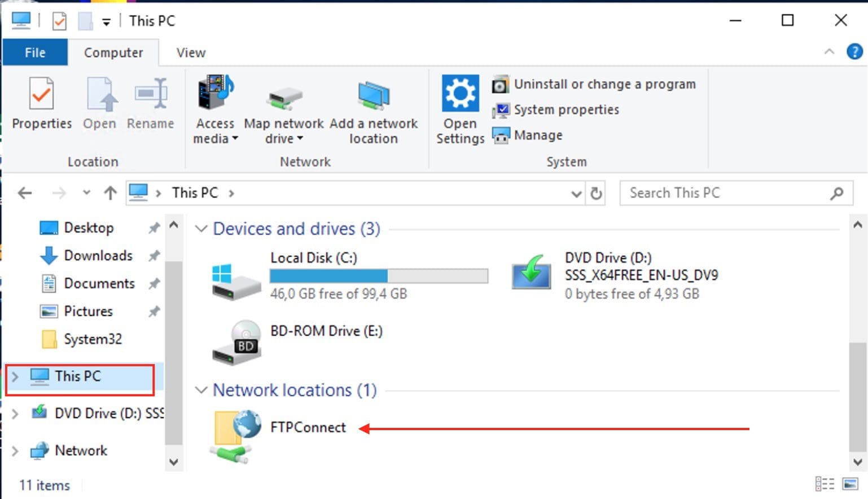Click Manage in the System group
Viewport: 868px width, 499px height.
(x=538, y=135)
